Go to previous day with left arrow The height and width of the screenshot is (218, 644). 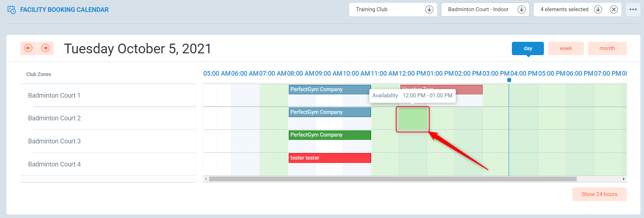point(28,48)
